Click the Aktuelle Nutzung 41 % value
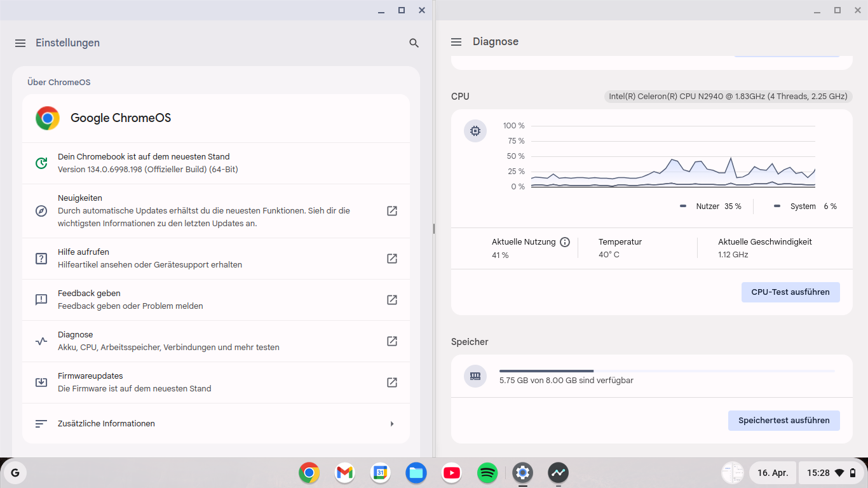 (500, 255)
